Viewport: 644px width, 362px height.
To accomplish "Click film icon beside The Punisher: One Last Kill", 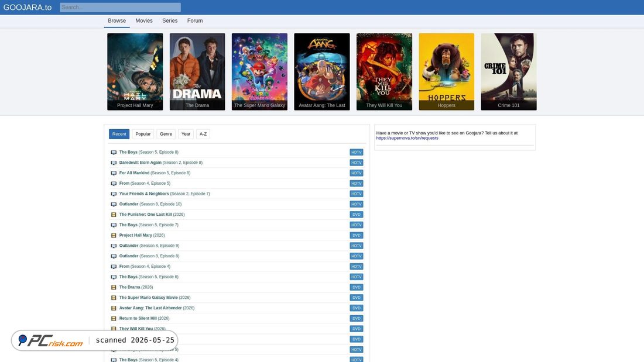I will 114,215.
